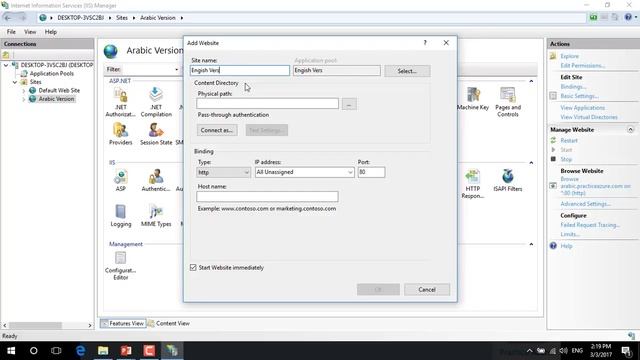Click Cancel in Add Website dialog
The image size is (640, 360).
[427, 289]
